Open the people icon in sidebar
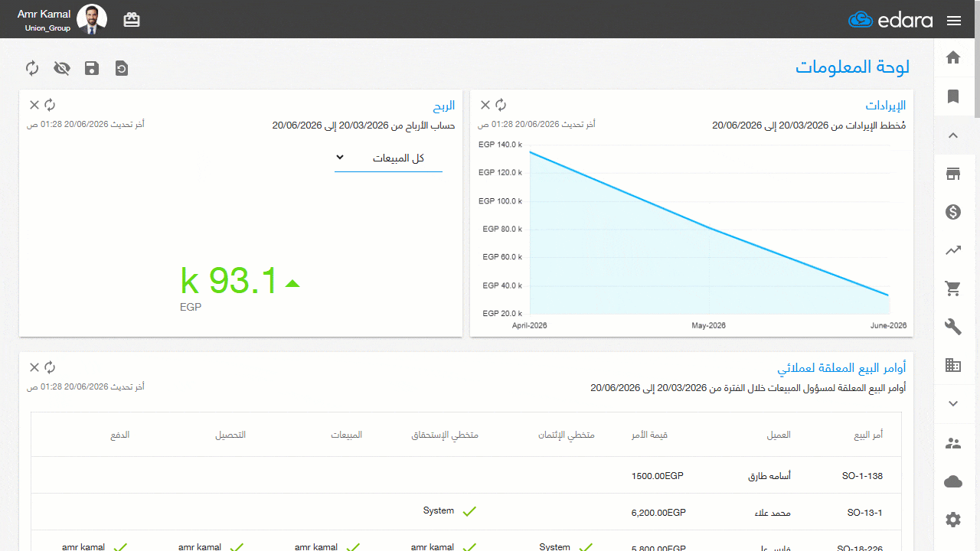This screenshot has width=980, height=551. coord(953,442)
